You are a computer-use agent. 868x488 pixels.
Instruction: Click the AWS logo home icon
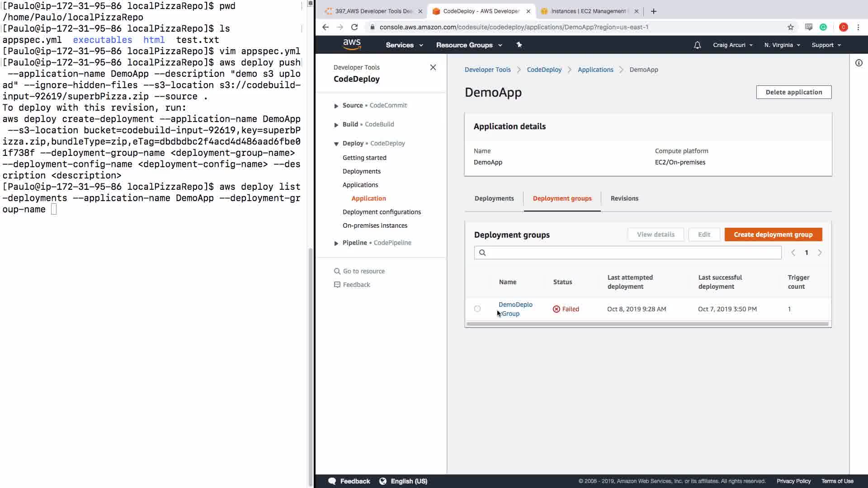pos(352,44)
